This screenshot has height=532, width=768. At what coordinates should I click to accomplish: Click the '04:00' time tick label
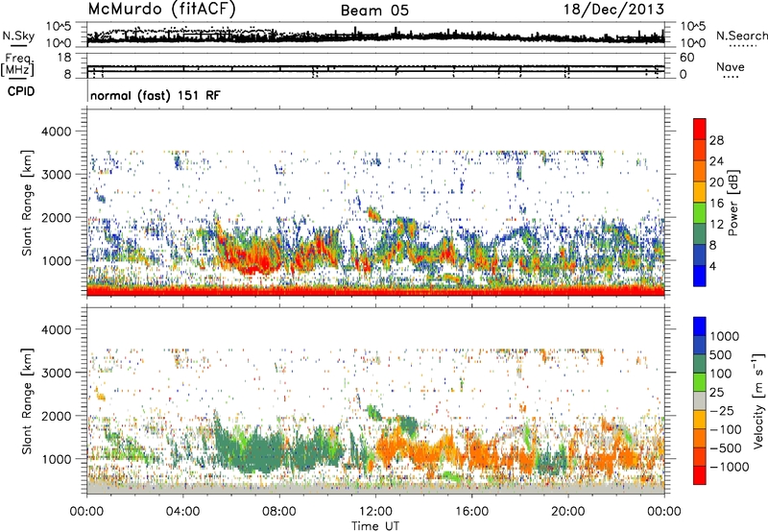click(x=182, y=512)
